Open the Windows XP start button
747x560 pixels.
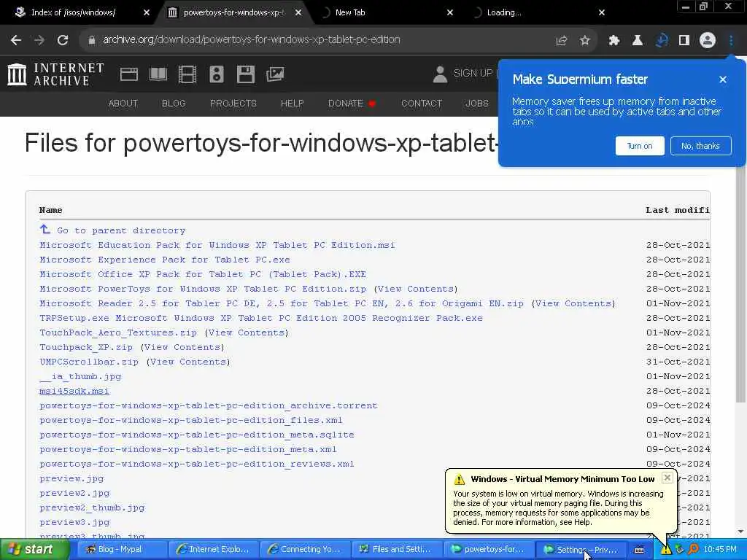pos(34,550)
